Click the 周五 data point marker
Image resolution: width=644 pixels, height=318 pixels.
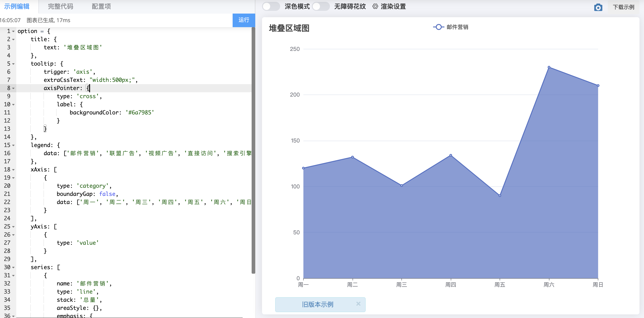click(x=500, y=196)
